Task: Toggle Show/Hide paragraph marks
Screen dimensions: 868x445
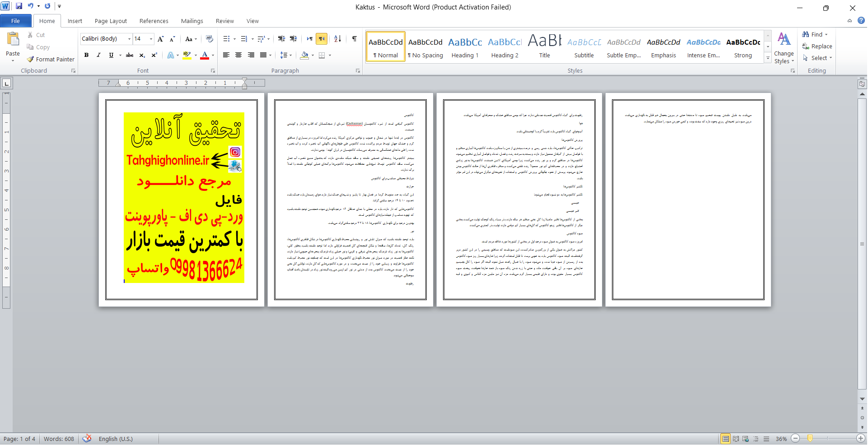Action: tap(355, 39)
